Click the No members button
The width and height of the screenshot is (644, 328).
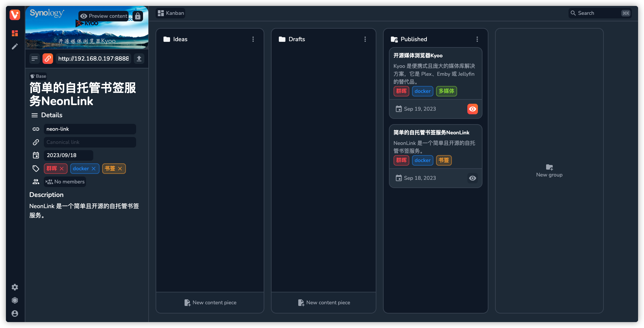click(65, 182)
